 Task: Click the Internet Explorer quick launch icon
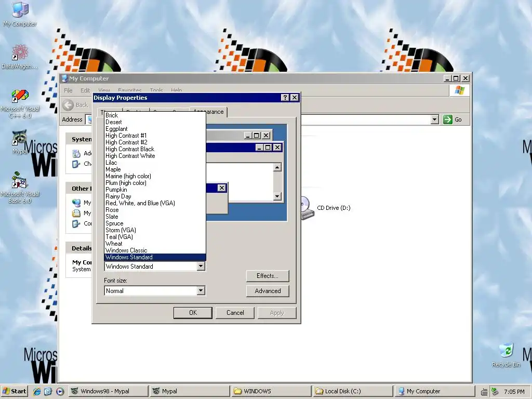[x=37, y=391]
